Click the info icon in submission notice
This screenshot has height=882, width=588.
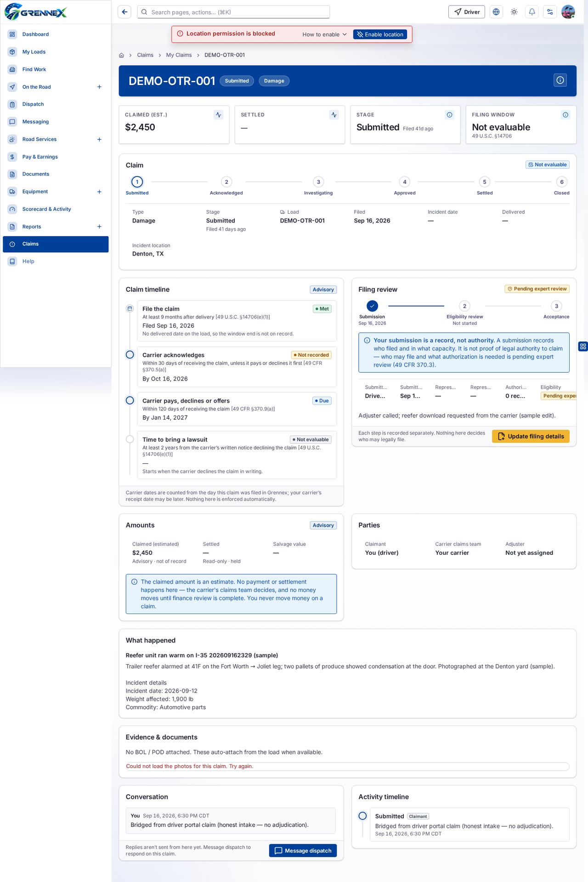(367, 341)
